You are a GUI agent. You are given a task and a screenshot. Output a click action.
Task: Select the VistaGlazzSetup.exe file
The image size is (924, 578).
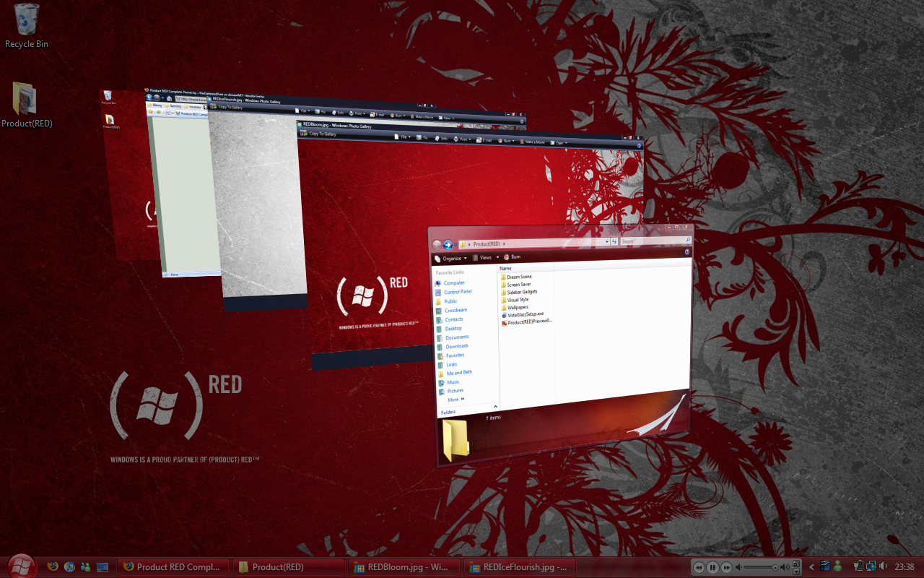point(526,314)
